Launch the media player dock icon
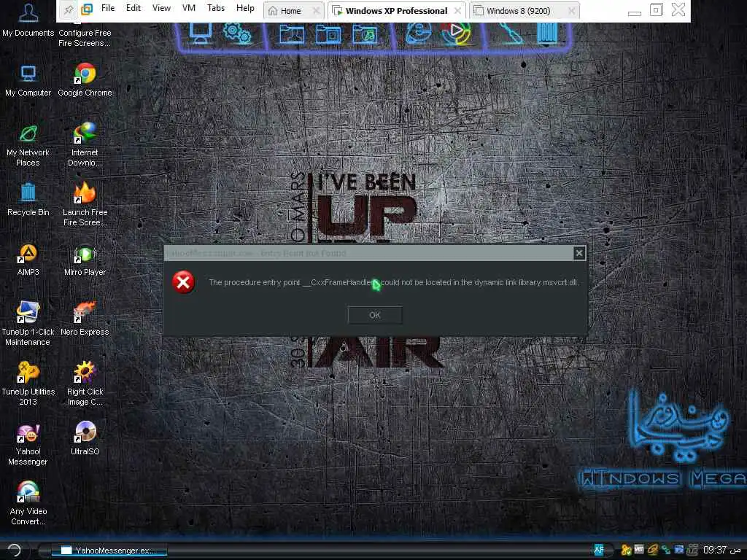The height and width of the screenshot is (560, 747). (x=456, y=34)
